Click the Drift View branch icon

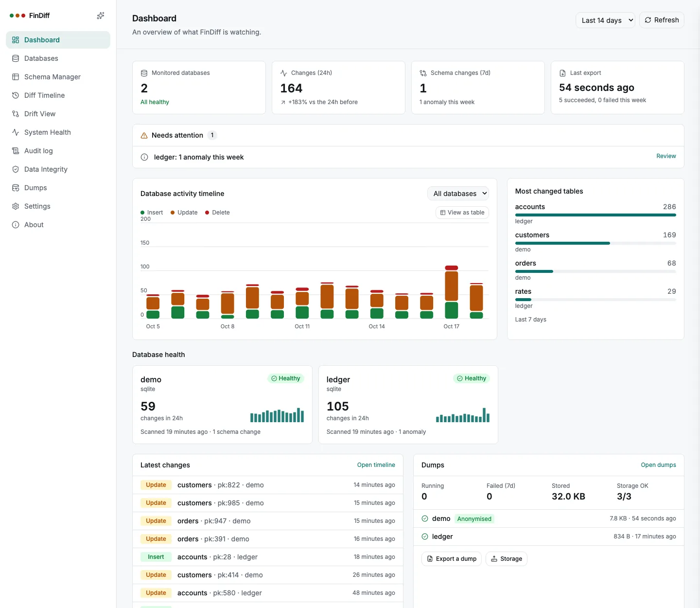tap(16, 114)
